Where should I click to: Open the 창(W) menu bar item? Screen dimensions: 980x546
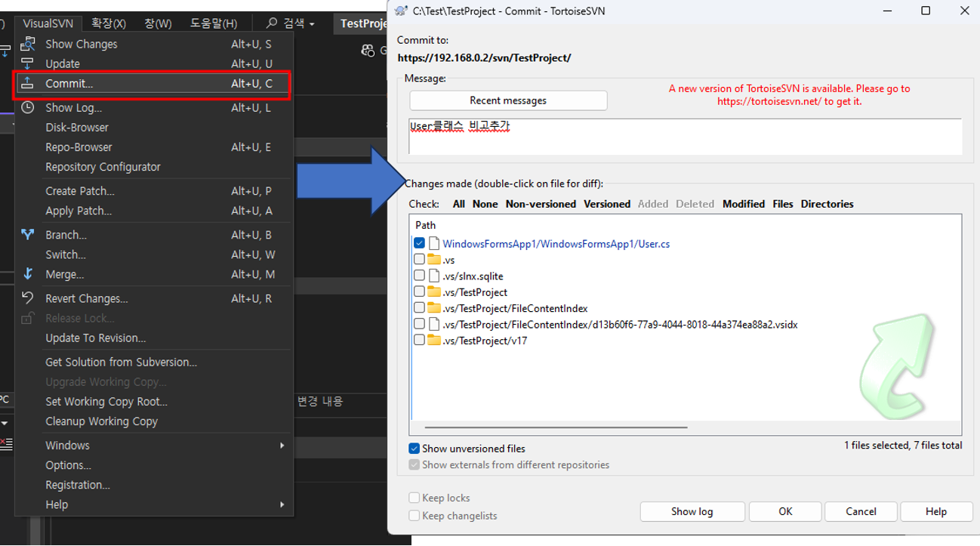[x=158, y=23]
